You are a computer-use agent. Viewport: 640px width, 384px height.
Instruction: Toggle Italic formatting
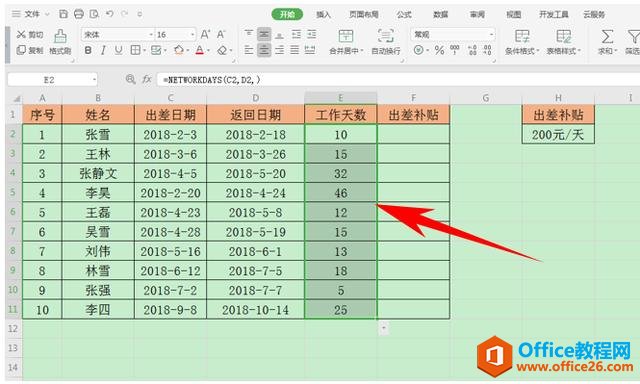[103, 50]
